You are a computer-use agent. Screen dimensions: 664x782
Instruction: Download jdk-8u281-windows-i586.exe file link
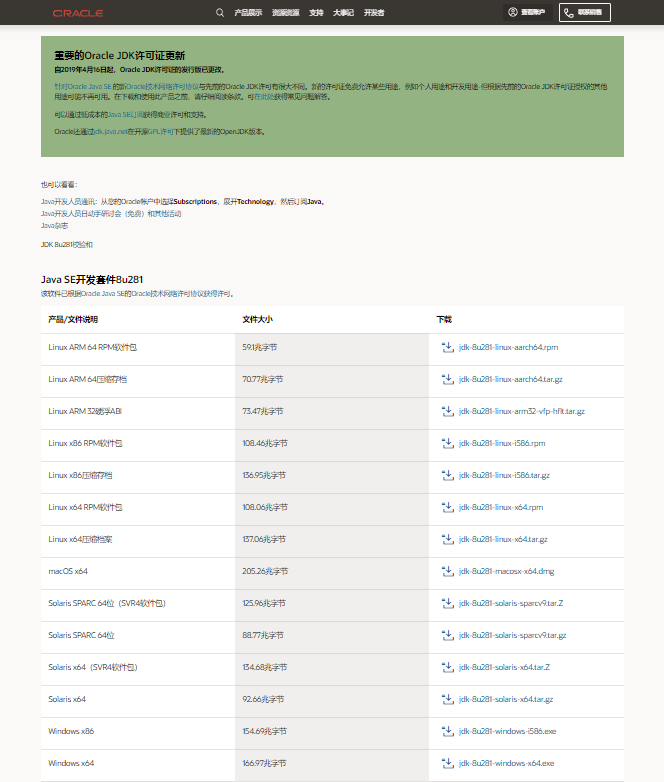[x=507, y=731]
